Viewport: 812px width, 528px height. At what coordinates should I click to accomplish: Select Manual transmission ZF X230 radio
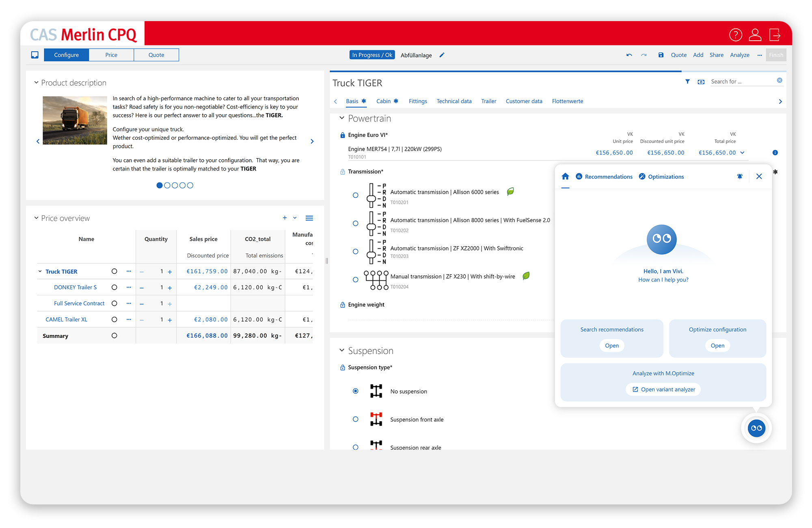click(x=355, y=280)
